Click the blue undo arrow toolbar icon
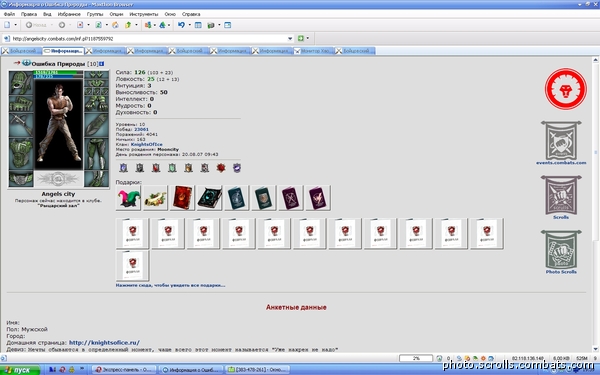600x375 pixels. pos(181,25)
